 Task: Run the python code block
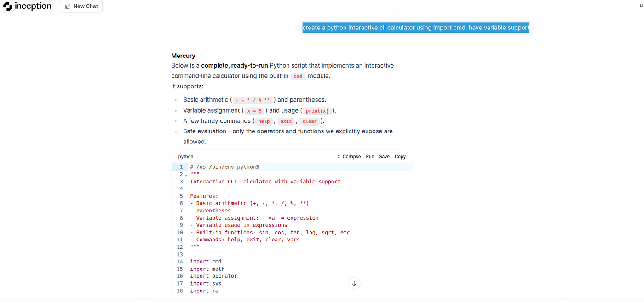(370, 157)
